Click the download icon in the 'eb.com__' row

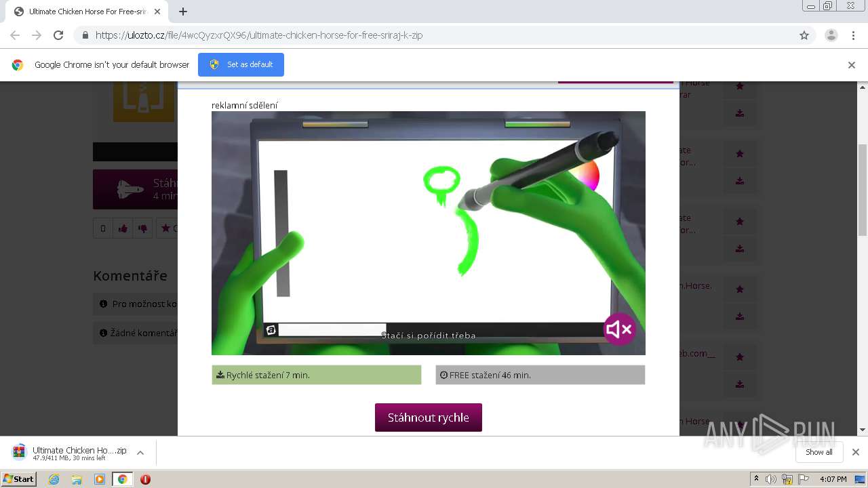pyautogui.click(x=740, y=384)
